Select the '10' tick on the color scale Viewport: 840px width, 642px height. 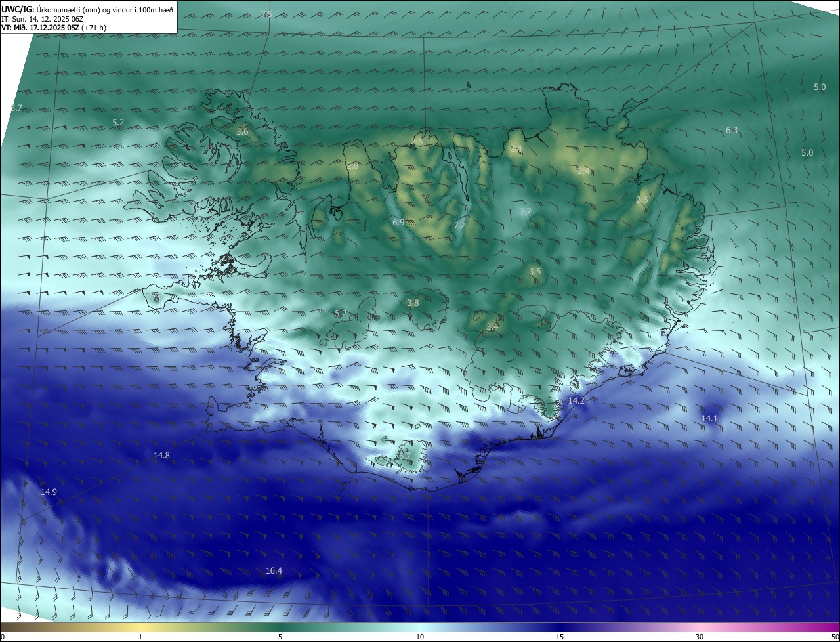pyautogui.click(x=420, y=637)
